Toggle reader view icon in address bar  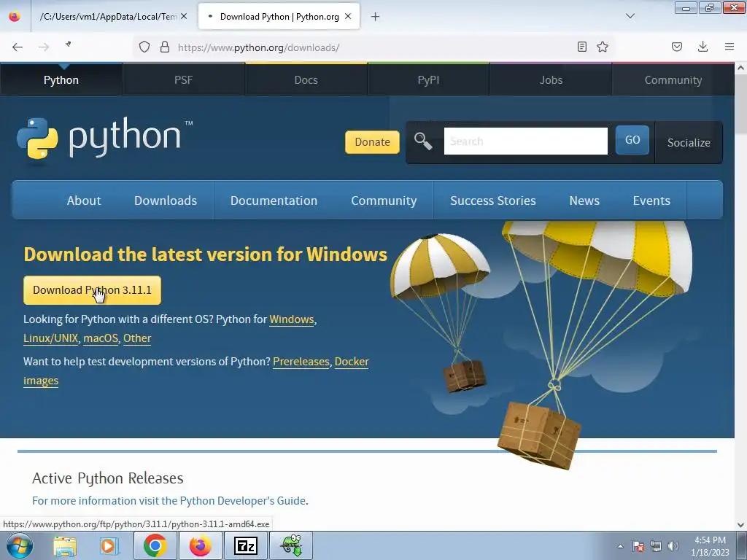[x=581, y=47]
